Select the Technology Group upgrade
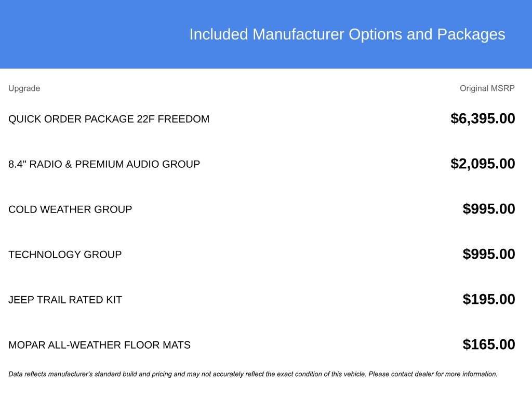Screen dimensions: 532x399 tap(65, 255)
